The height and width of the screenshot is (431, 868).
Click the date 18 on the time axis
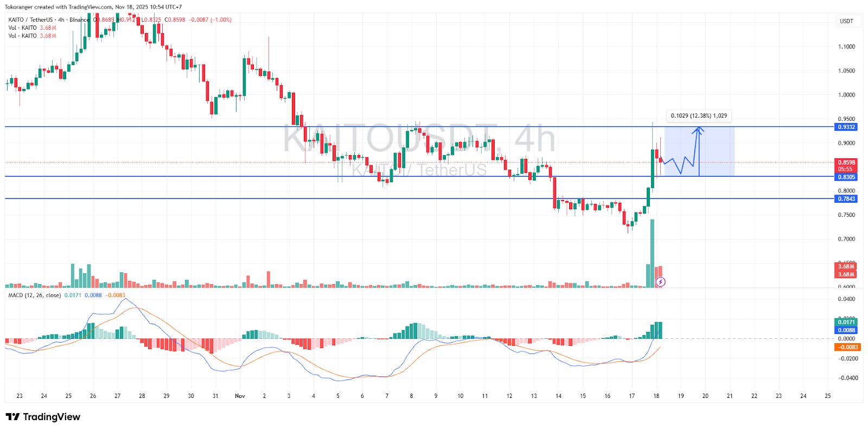(656, 396)
